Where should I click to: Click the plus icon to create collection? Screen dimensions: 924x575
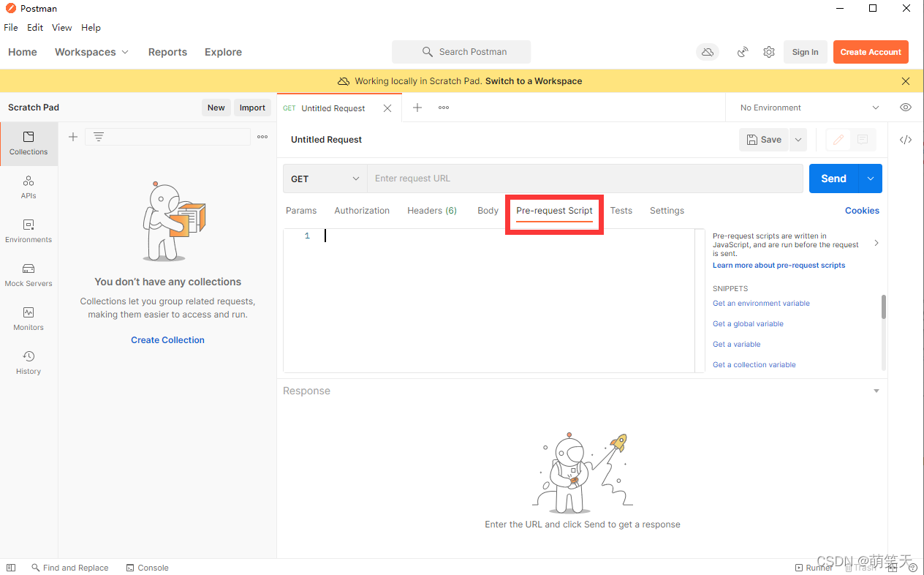[x=73, y=137]
